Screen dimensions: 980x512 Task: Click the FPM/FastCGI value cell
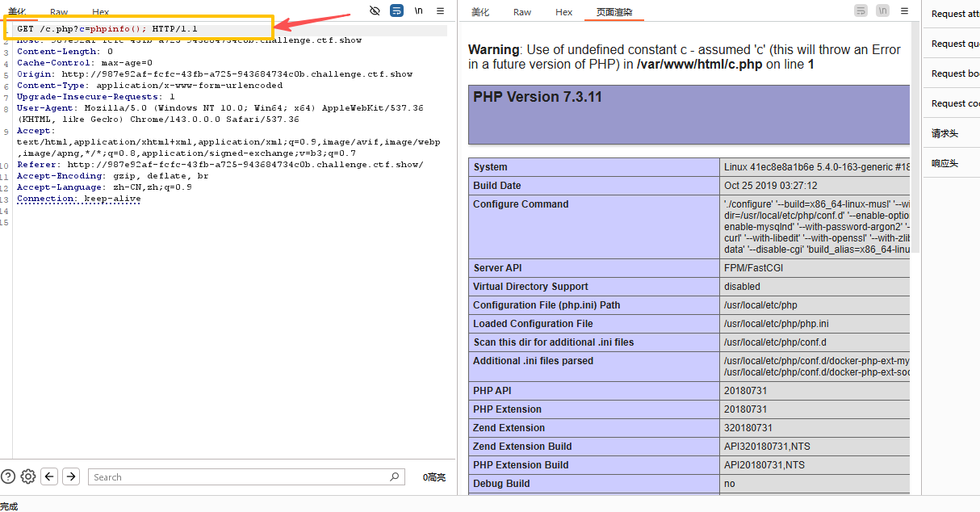(815, 268)
